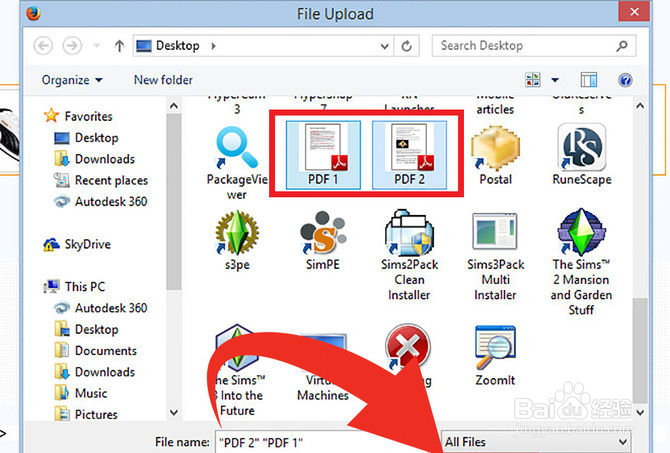Open Recent places in sidebar
670x453 pixels.
pos(101,180)
